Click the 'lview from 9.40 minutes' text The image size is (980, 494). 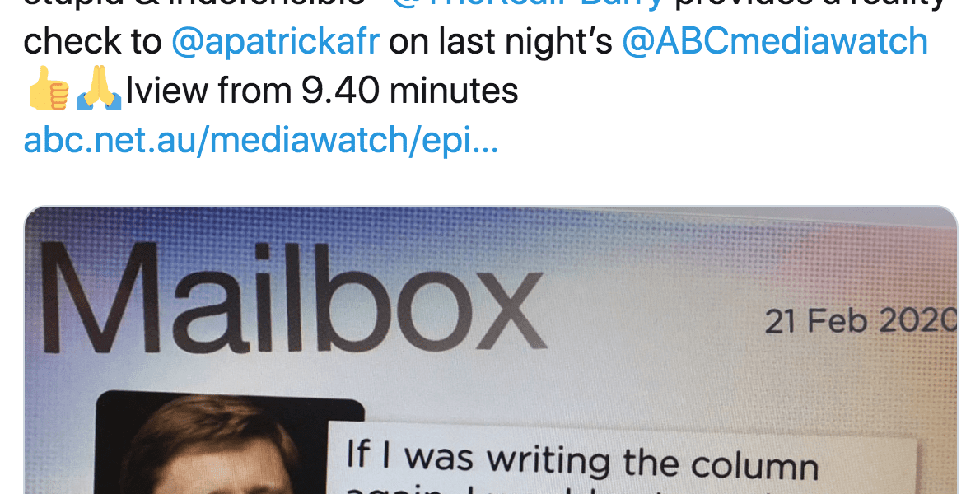tap(323, 91)
